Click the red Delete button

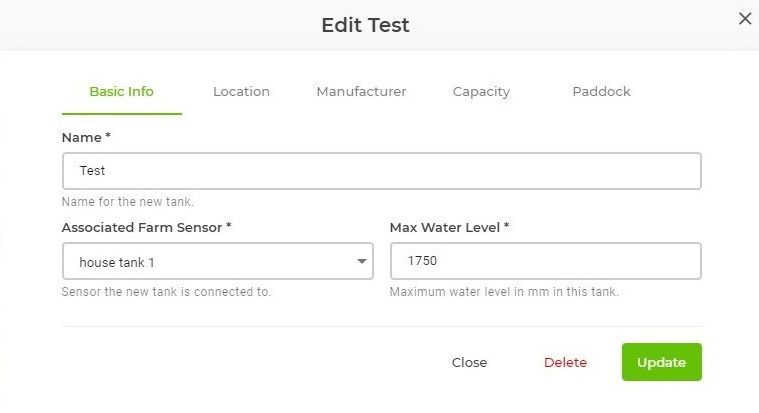click(565, 362)
